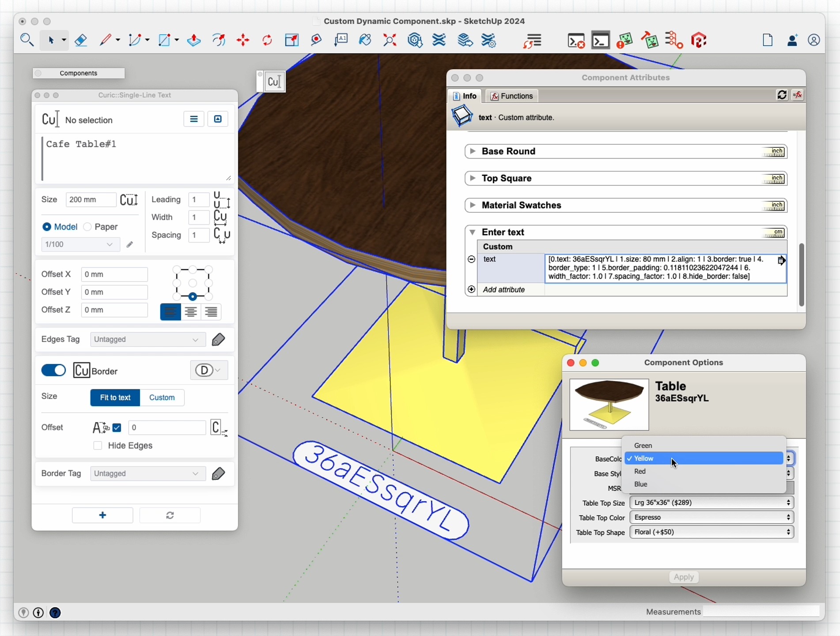The image size is (840, 636).
Task: Expand the Material Swatches group
Action: (x=473, y=205)
